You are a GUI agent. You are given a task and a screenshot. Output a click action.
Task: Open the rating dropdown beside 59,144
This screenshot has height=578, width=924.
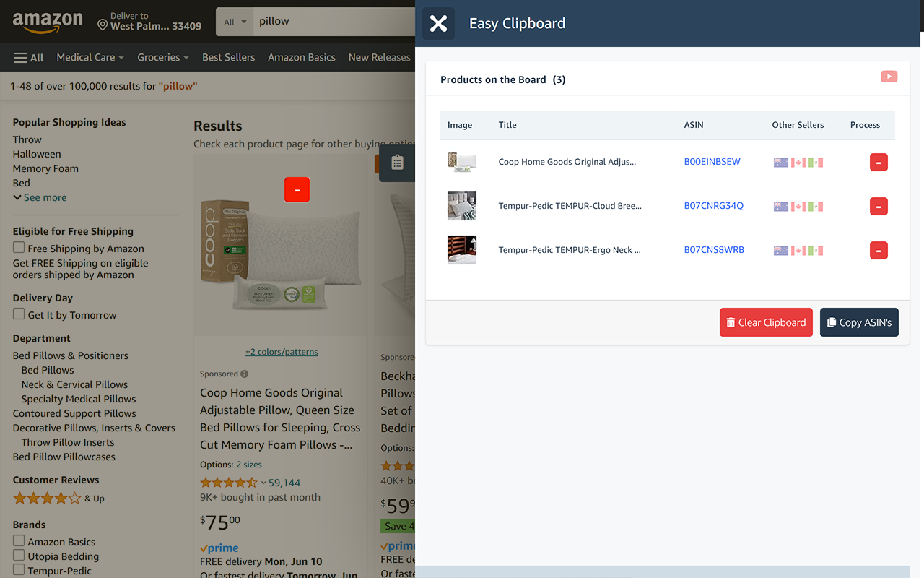click(x=263, y=483)
